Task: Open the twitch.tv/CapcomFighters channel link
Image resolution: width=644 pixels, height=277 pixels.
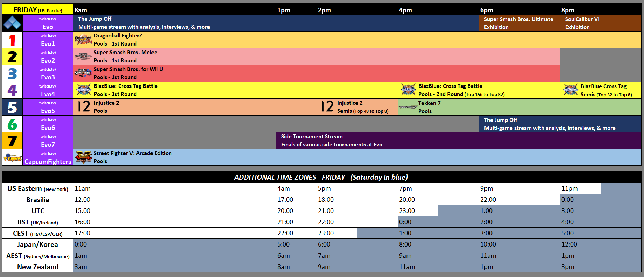Action: (48, 158)
